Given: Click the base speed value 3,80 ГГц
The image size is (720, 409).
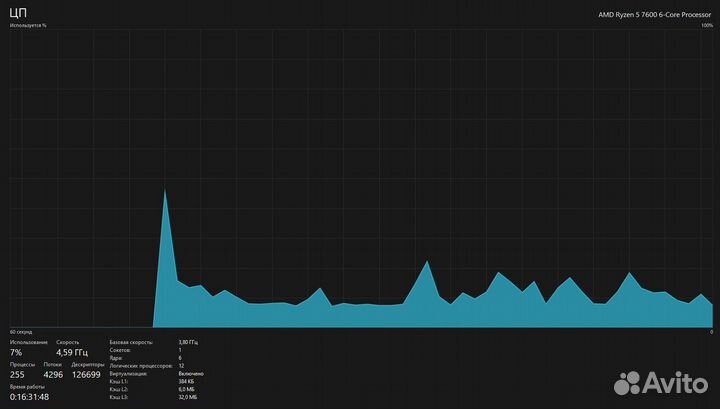Looking at the screenshot, I should coord(188,342).
